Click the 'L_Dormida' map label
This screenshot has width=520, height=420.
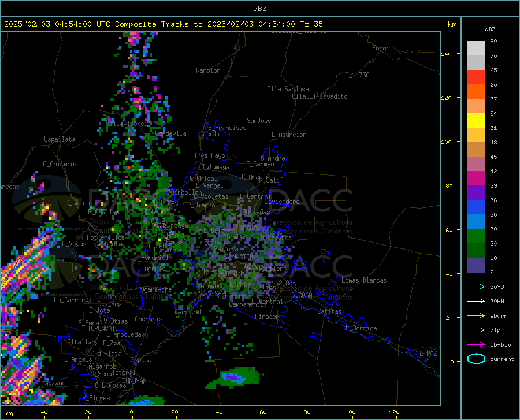(361, 328)
